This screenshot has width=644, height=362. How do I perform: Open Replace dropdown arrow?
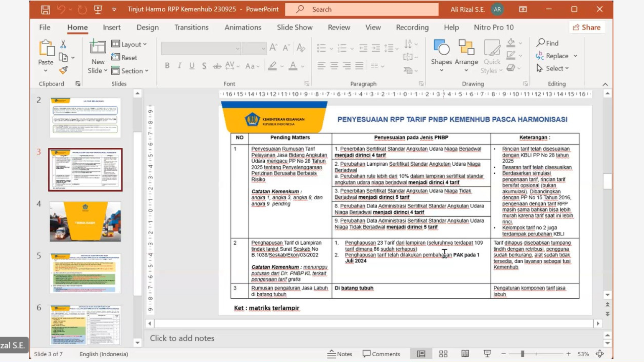(x=576, y=56)
